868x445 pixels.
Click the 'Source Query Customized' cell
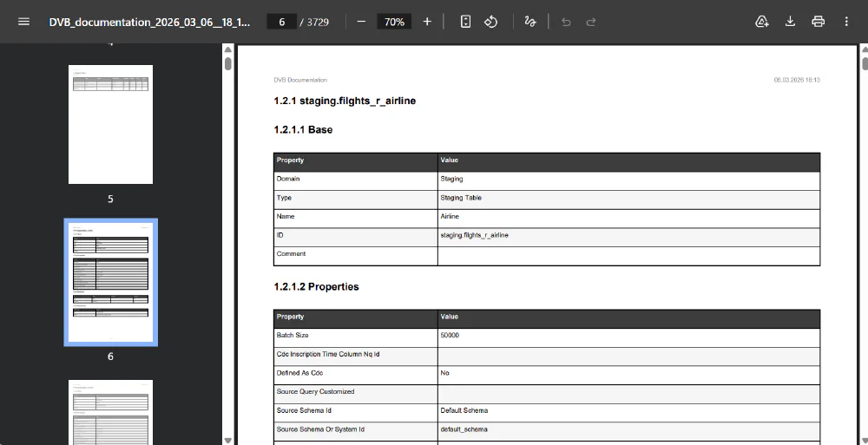(x=355, y=394)
